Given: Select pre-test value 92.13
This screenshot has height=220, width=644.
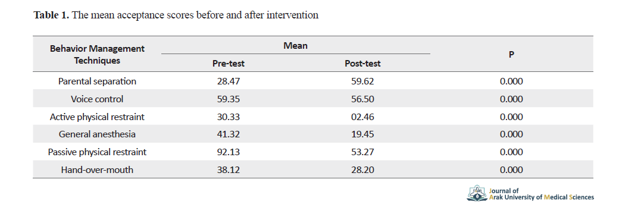Looking at the screenshot, I should pyautogui.click(x=229, y=152).
